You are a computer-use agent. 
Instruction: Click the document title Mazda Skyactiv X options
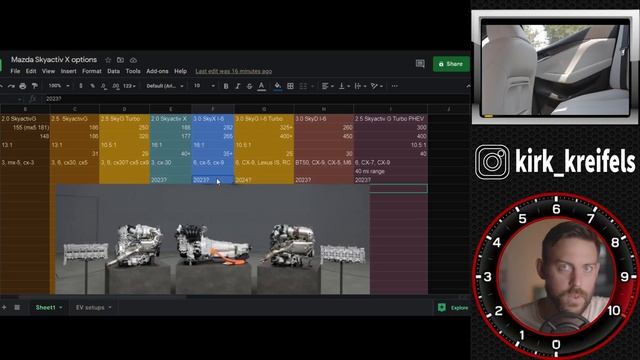point(54,60)
